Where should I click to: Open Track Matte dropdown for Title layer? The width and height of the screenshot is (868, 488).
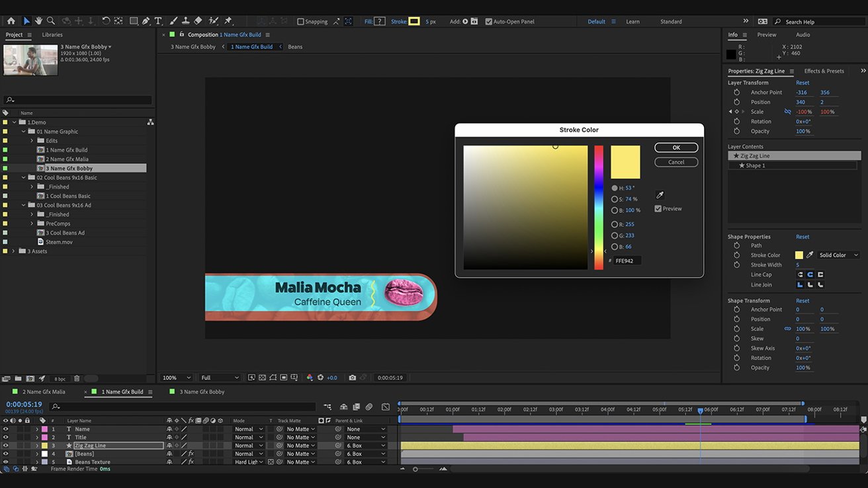[300, 437]
